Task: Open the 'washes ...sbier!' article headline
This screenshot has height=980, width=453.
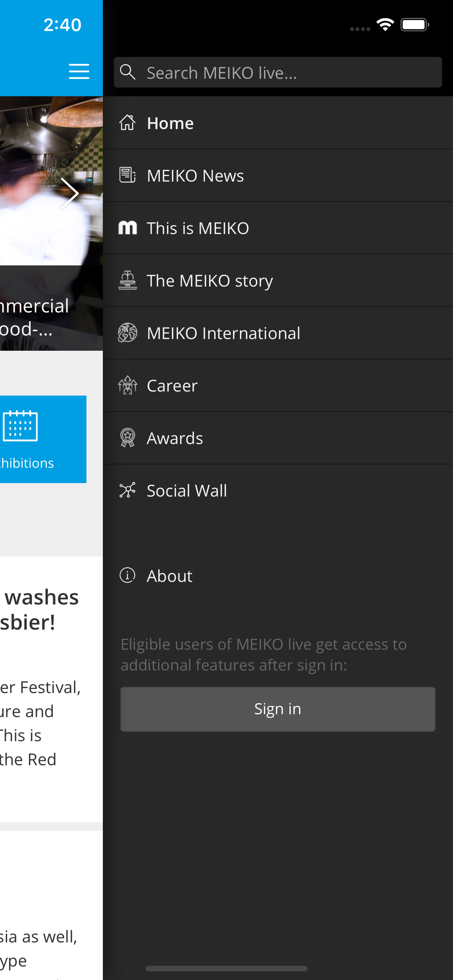Action: coord(40,610)
